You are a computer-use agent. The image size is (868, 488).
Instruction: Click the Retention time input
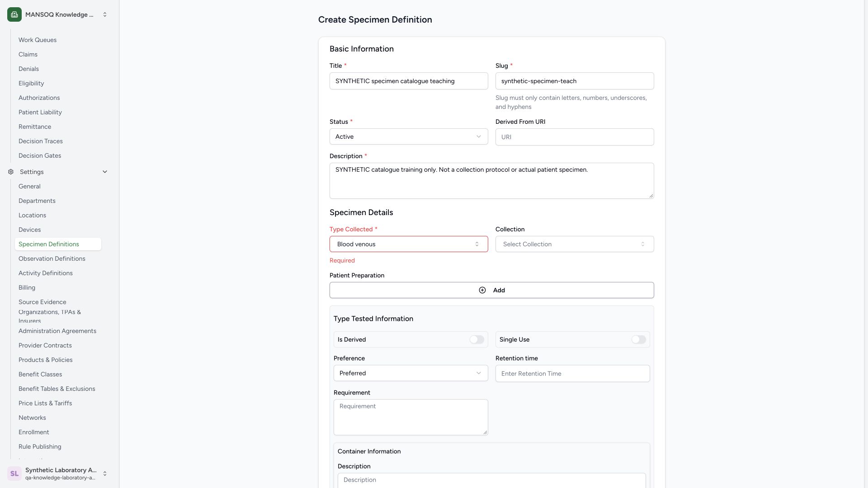point(573,374)
